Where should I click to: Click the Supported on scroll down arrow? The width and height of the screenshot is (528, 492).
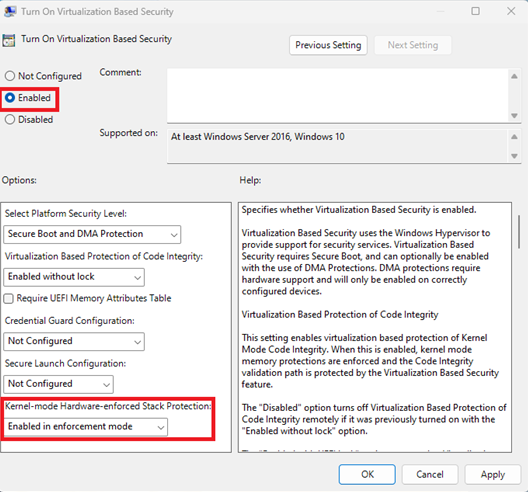tap(514, 156)
